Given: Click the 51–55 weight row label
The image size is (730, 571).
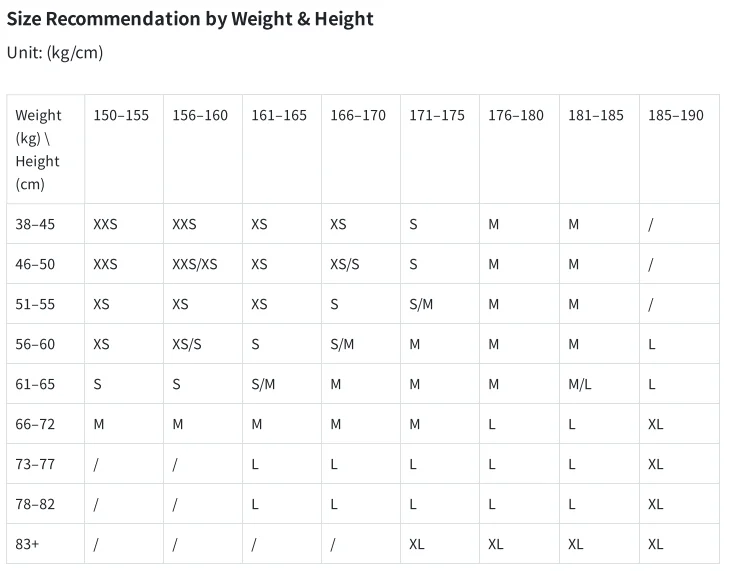Looking at the screenshot, I should click(x=35, y=304).
